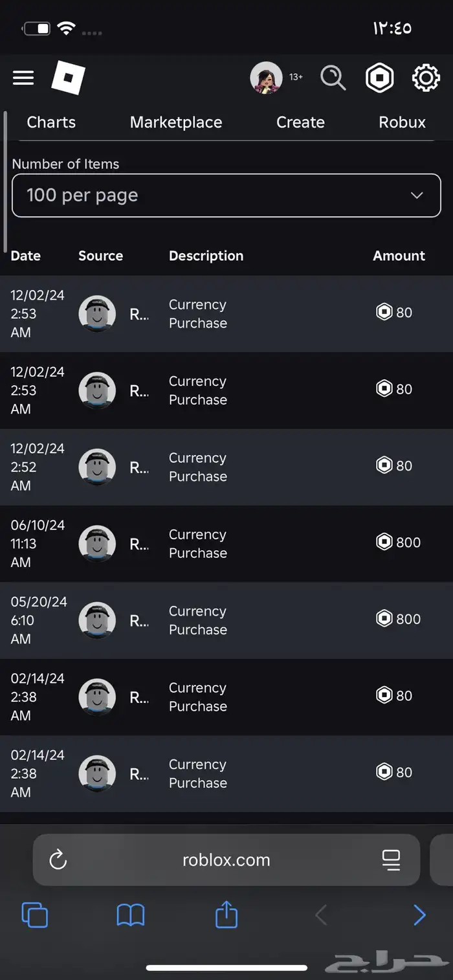This screenshot has width=453, height=980.
Task: Open source avatar of 06/10/24 transaction
Action: 97,544
